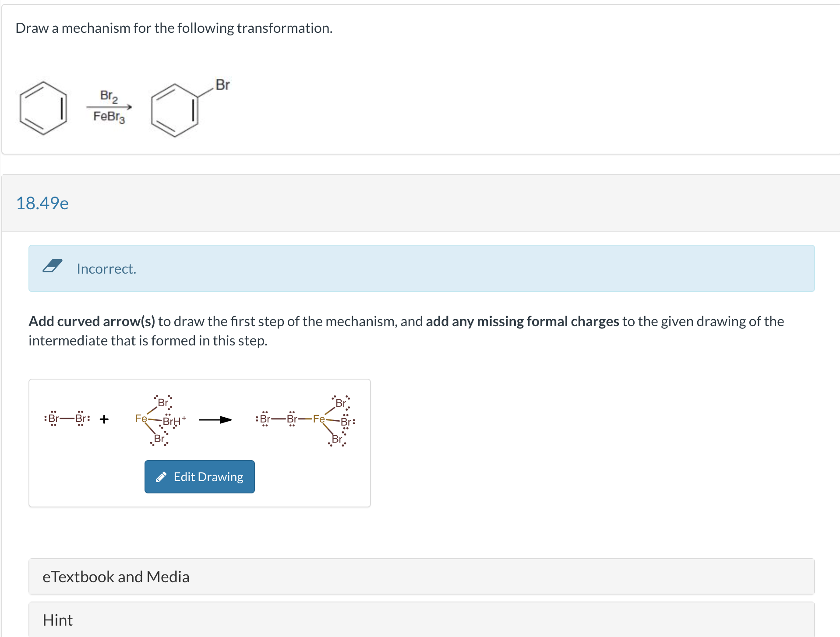Screen dimensions: 840x637
Task: Click the Fe atom in the product structure
Action: [x=319, y=419]
